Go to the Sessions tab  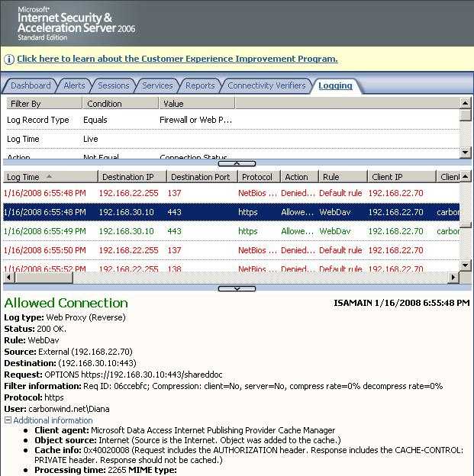point(114,85)
